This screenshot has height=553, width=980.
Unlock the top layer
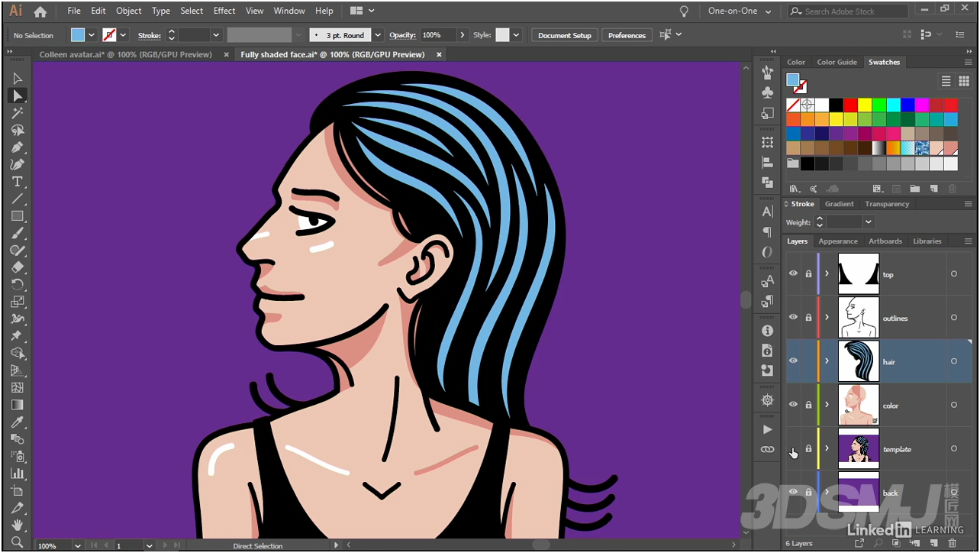808,273
